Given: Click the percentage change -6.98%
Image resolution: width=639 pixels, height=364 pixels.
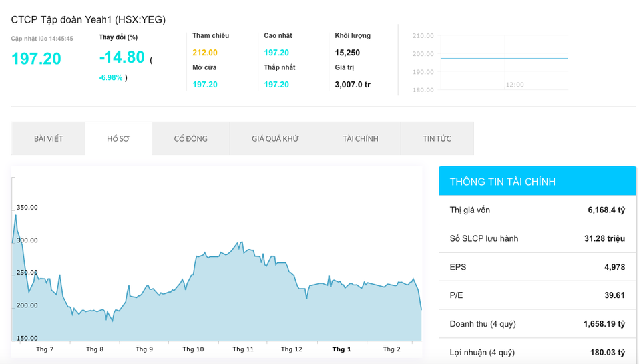Looking at the screenshot, I should 111,77.
